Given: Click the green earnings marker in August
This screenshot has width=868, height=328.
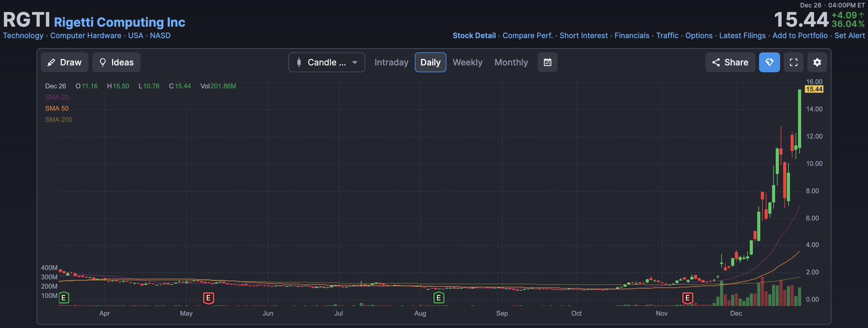Looking at the screenshot, I should click(x=439, y=298).
